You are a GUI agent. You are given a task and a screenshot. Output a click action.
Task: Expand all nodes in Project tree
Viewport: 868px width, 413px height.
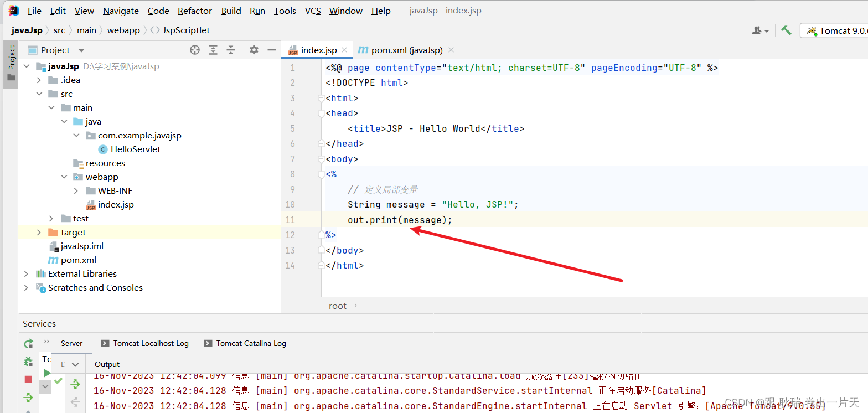pyautogui.click(x=213, y=50)
